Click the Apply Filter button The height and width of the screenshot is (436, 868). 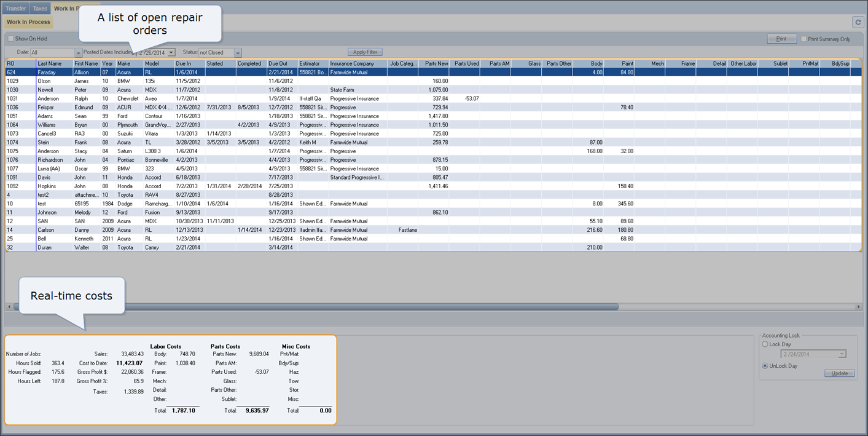pos(365,52)
